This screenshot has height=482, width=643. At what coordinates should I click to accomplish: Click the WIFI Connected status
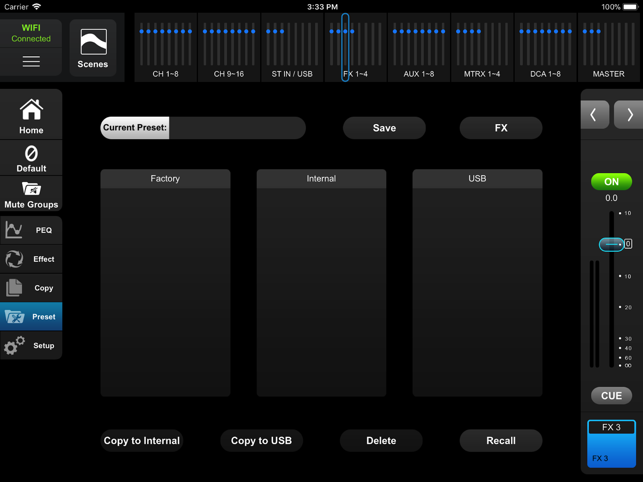pyautogui.click(x=31, y=33)
